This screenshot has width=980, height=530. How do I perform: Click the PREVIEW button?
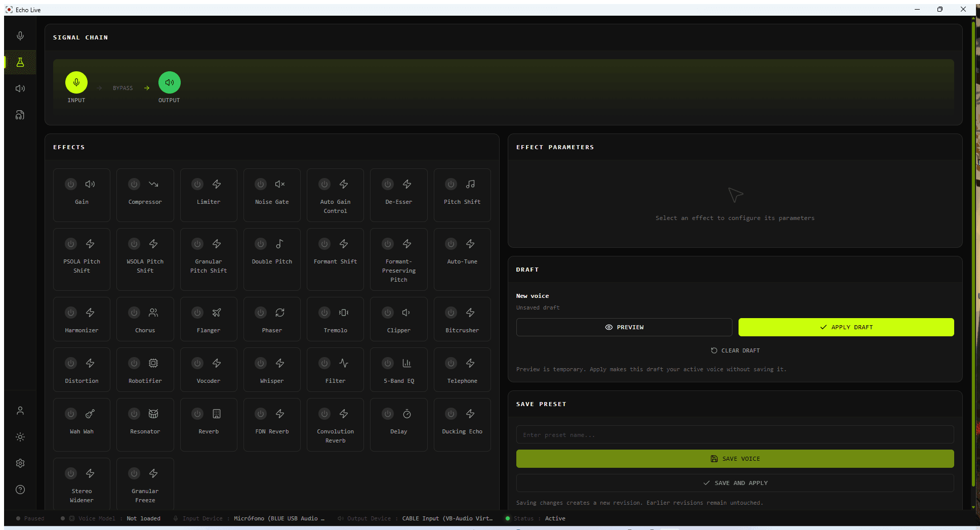pos(624,327)
